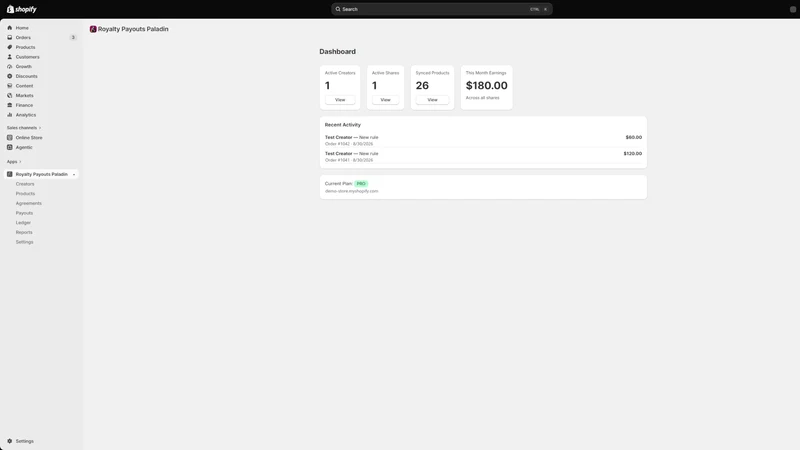800x450 pixels.
Task: Click the CTRL K shortcut hint
Action: [x=539, y=9]
